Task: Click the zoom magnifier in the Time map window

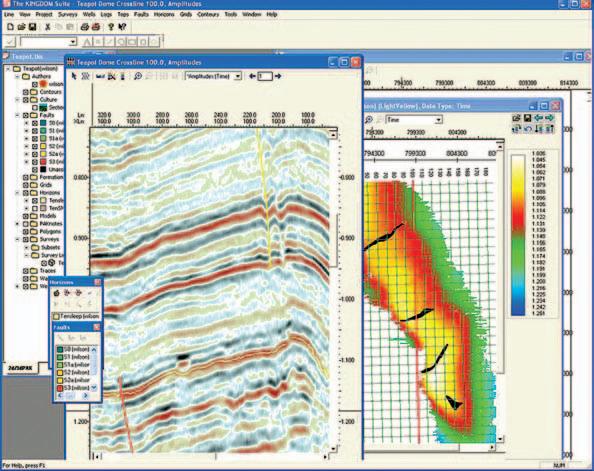Action: click(x=369, y=120)
